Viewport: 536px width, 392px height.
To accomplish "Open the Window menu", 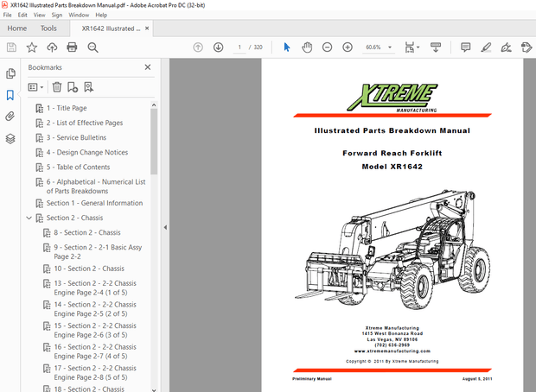I will coord(79,15).
